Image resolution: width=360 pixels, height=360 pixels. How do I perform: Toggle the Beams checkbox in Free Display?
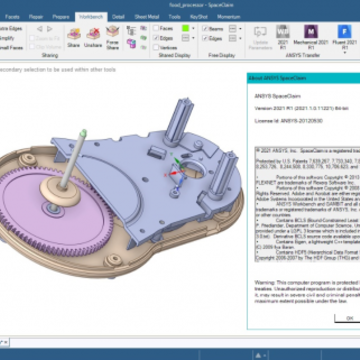point(205,29)
